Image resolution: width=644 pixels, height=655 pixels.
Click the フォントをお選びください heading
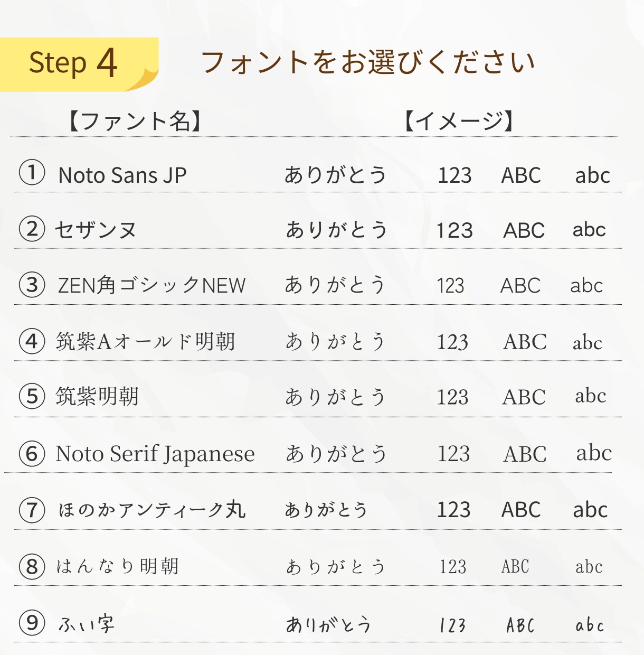368,62
